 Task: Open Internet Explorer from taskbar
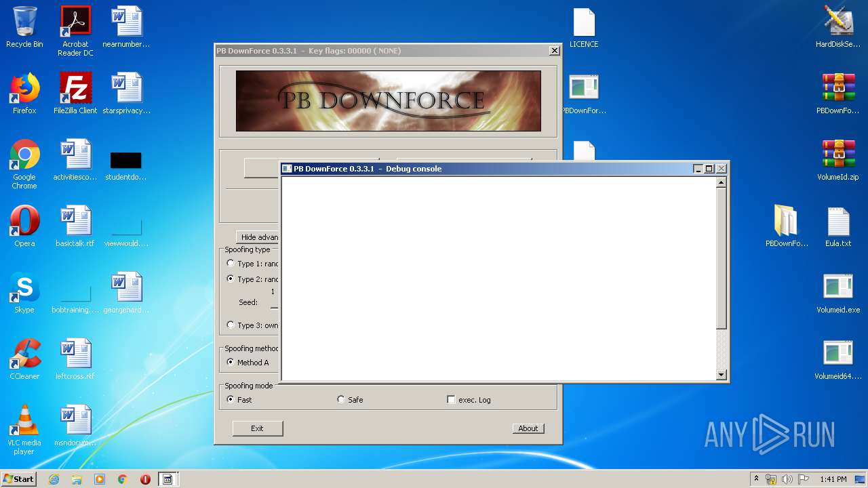coord(54,479)
